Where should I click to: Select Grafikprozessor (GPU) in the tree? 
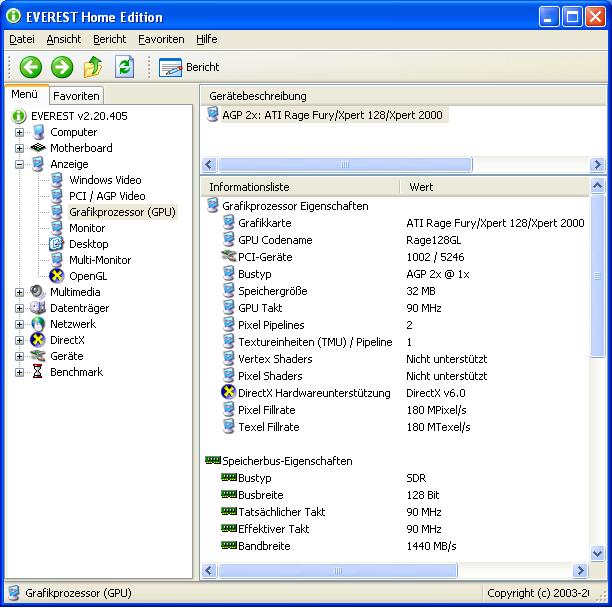pos(122,212)
